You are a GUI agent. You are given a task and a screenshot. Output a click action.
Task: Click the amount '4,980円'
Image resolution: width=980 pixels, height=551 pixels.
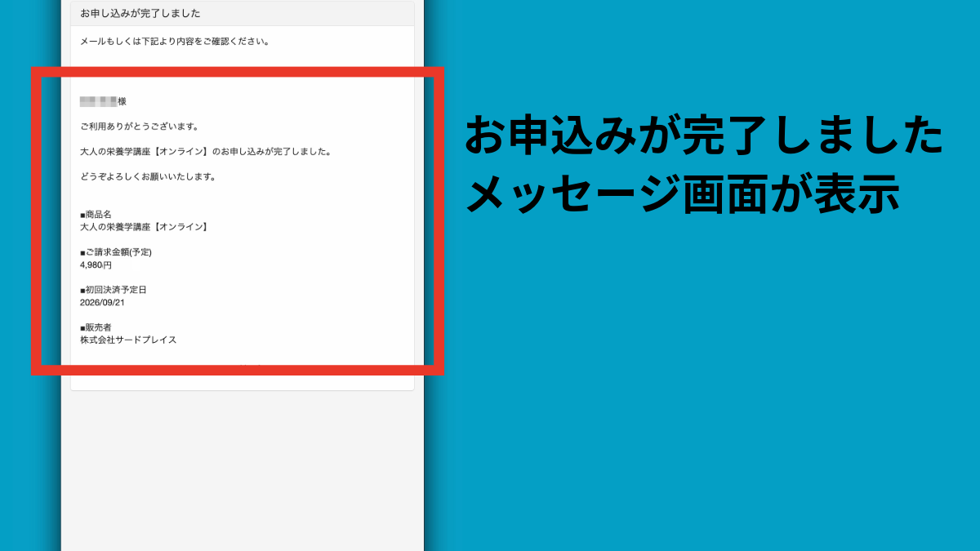pyautogui.click(x=96, y=265)
